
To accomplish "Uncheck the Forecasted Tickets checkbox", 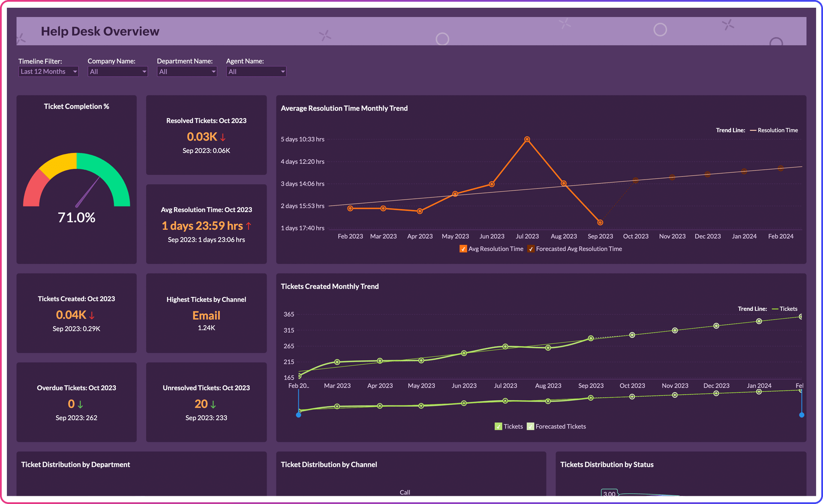I will (530, 426).
